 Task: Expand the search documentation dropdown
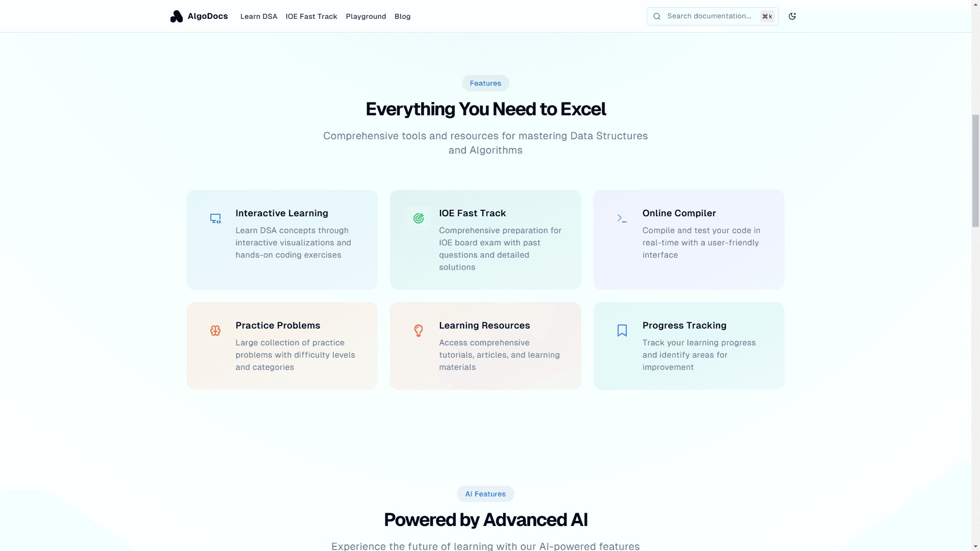[x=712, y=16]
